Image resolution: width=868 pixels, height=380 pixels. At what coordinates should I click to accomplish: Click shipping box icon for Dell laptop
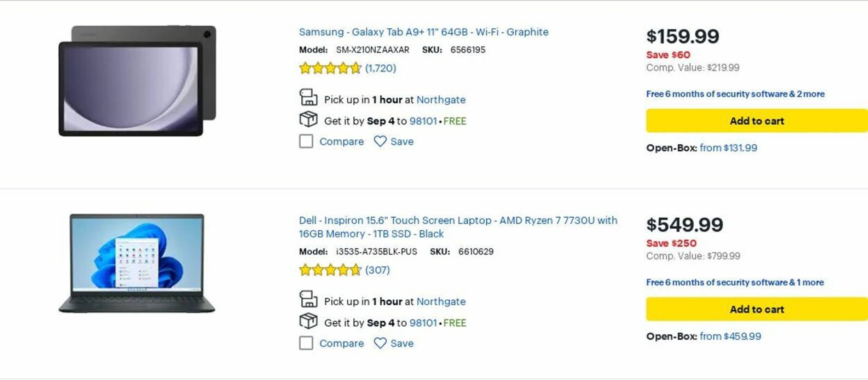pyautogui.click(x=308, y=321)
